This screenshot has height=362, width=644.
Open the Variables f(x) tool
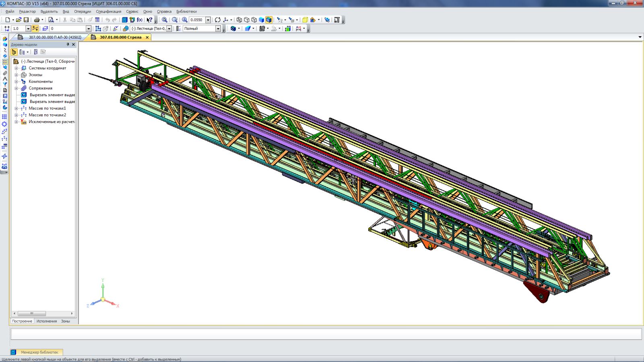tap(140, 20)
